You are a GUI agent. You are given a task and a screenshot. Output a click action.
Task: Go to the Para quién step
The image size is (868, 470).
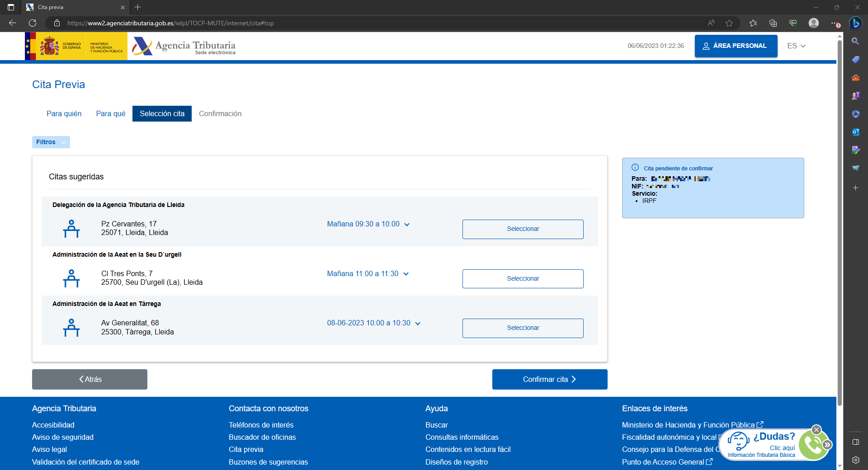(64, 113)
